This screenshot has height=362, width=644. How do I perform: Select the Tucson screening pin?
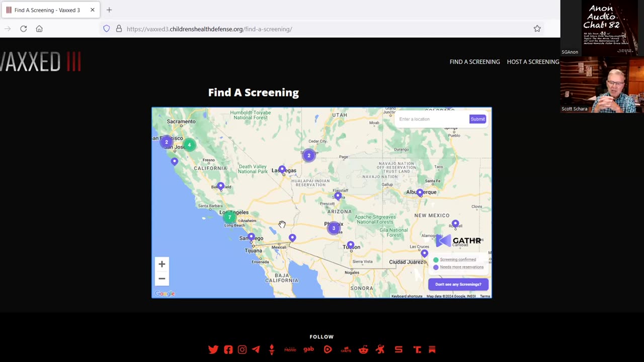click(x=351, y=245)
